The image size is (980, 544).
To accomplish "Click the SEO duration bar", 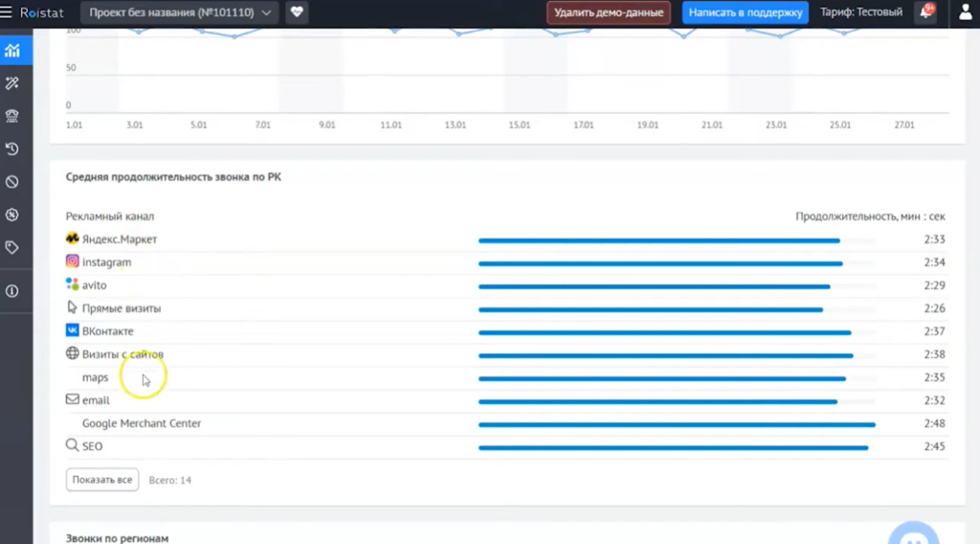I will tap(673, 447).
